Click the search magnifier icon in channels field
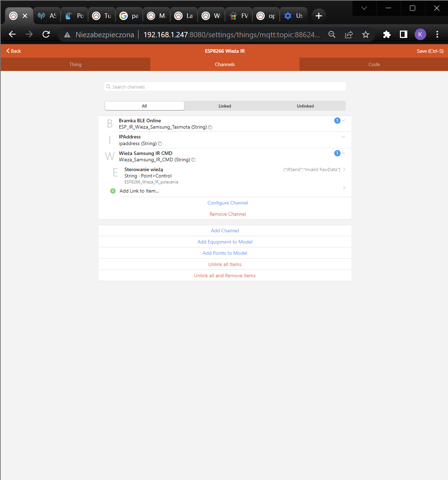This screenshot has height=480, width=448. coord(108,87)
